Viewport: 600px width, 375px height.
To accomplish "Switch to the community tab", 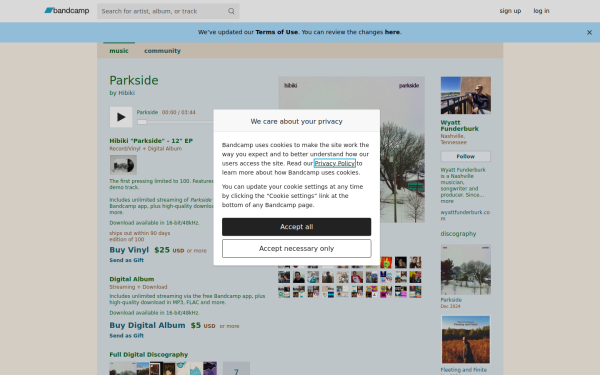I will pyautogui.click(x=162, y=51).
